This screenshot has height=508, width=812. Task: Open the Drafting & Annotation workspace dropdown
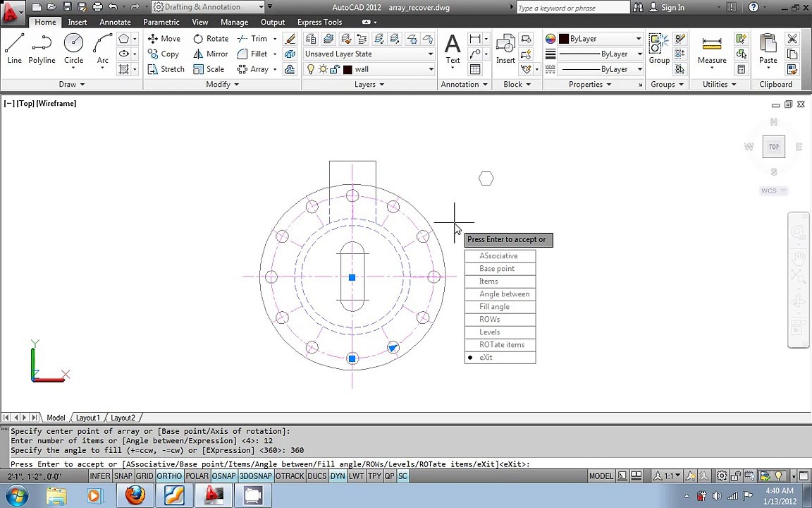tap(209, 7)
